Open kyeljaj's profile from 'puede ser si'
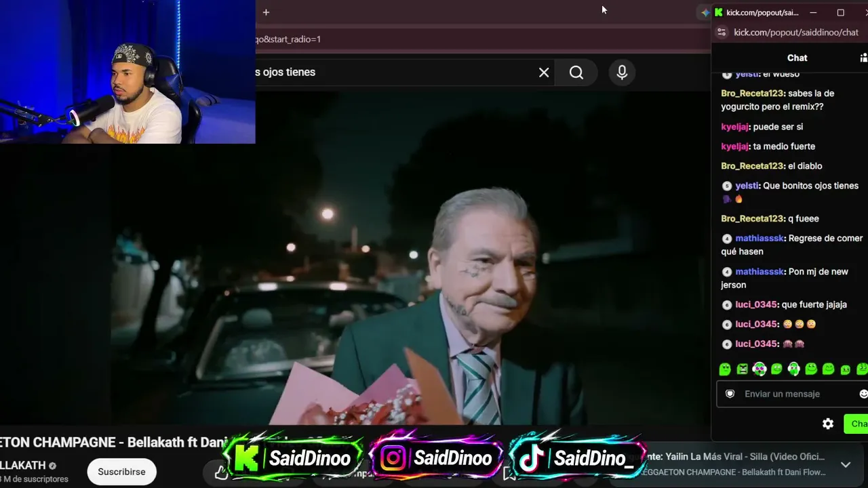The image size is (868, 488). tap(734, 127)
